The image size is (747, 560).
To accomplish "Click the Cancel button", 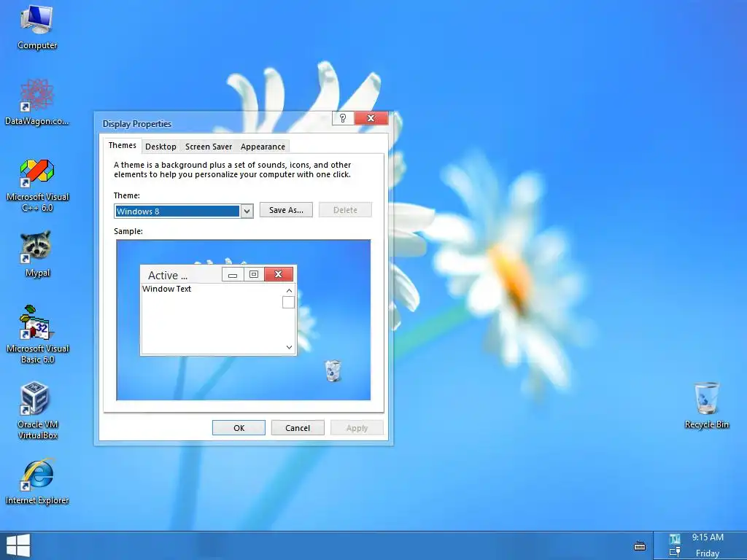I will click(x=298, y=427).
